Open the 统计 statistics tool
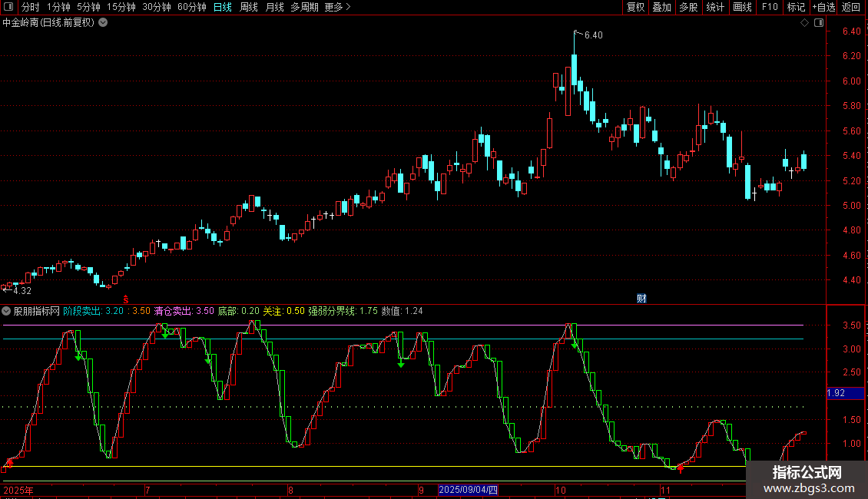This screenshot has height=499, width=868. coord(715,7)
